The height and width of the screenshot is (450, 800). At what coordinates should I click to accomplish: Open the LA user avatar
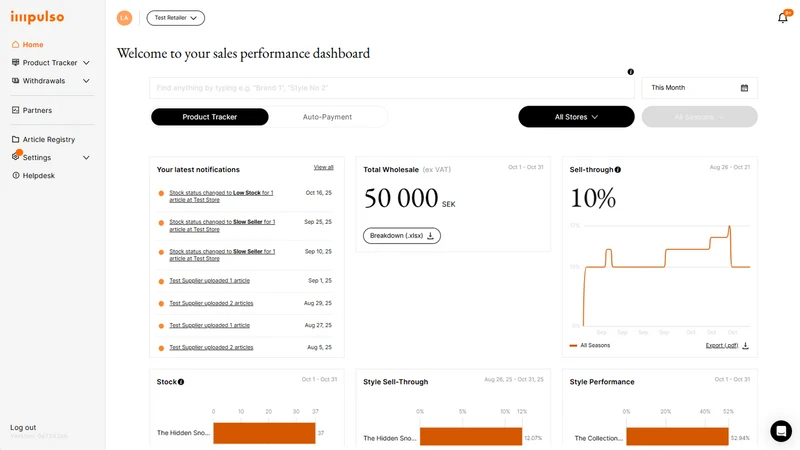[124, 18]
